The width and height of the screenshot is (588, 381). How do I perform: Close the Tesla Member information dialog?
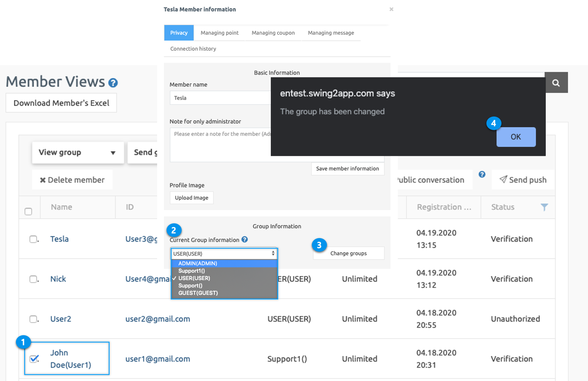click(391, 9)
